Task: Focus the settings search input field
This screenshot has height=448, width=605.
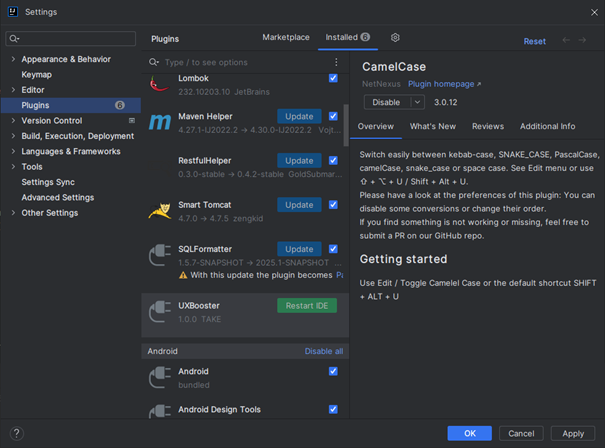Action: [71, 39]
